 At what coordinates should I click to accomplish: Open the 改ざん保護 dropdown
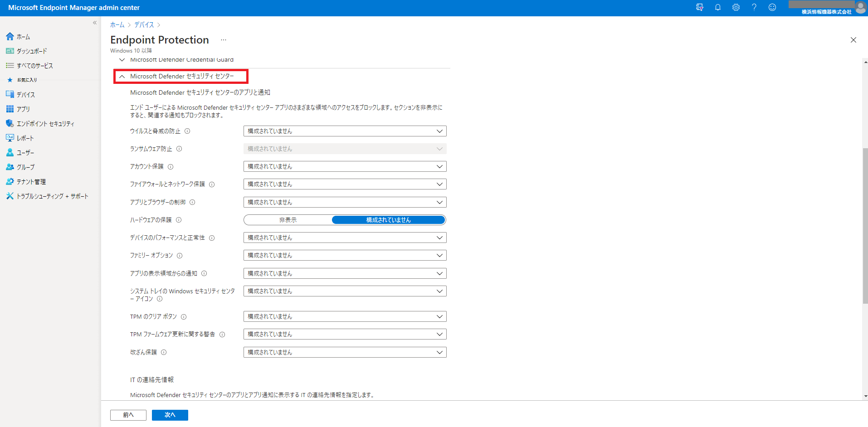coord(345,352)
